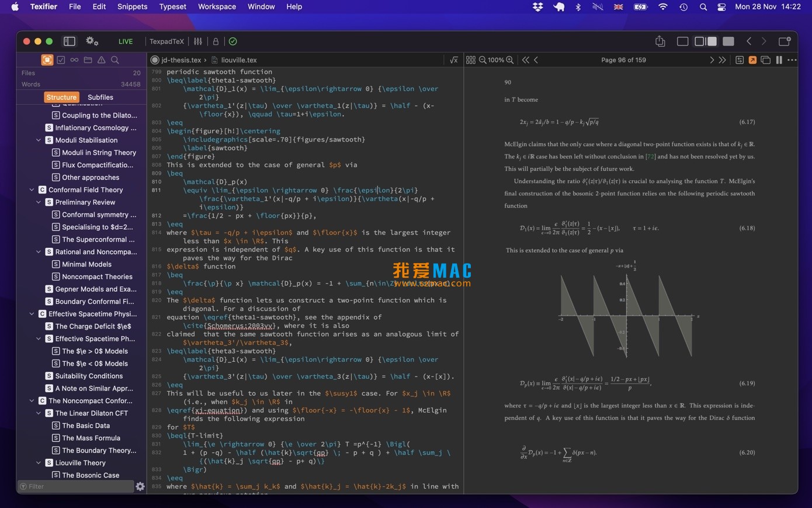Viewport: 812px width, 508px height.
Task: Open typesetting settings via the gears icon
Action: click(x=92, y=41)
